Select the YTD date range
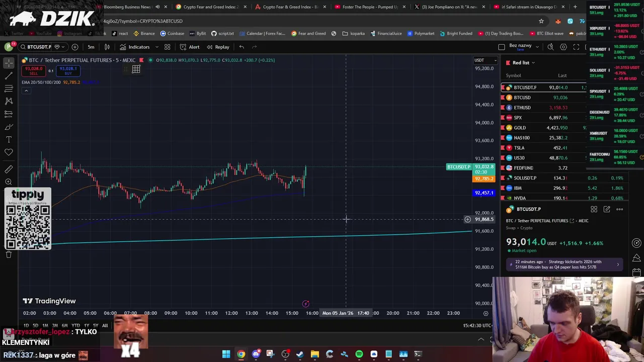This screenshot has width=644, height=362. [76, 326]
